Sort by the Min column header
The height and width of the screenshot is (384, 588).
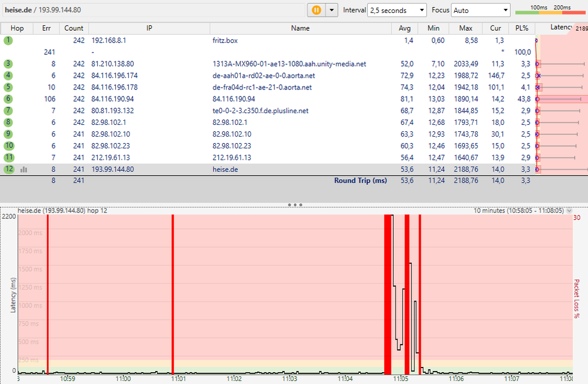433,28
